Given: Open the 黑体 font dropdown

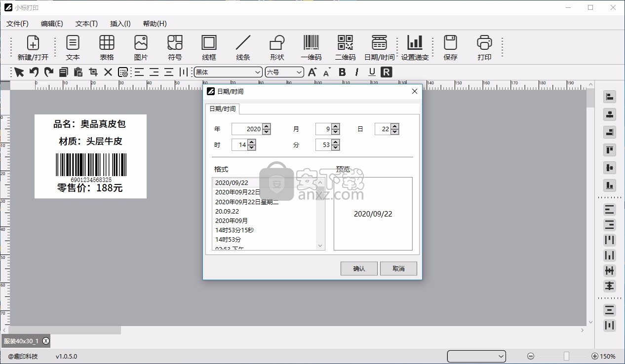Looking at the screenshot, I should point(228,72).
